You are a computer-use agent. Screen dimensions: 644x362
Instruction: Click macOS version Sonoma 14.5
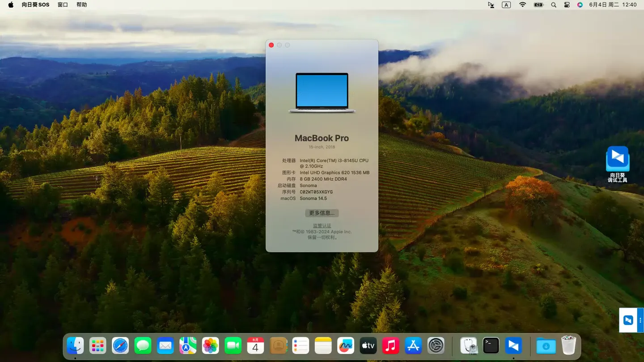[x=313, y=198]
